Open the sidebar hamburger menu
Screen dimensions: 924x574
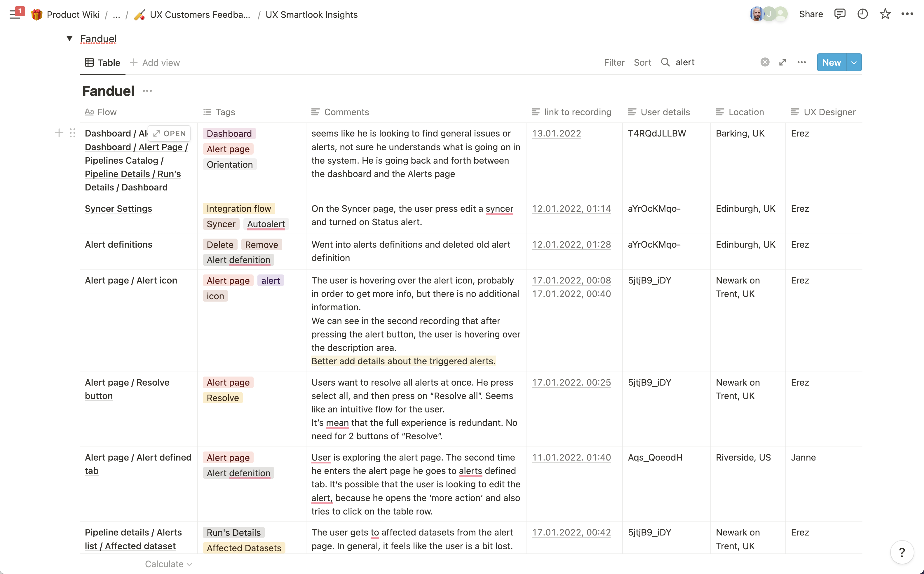14,14
